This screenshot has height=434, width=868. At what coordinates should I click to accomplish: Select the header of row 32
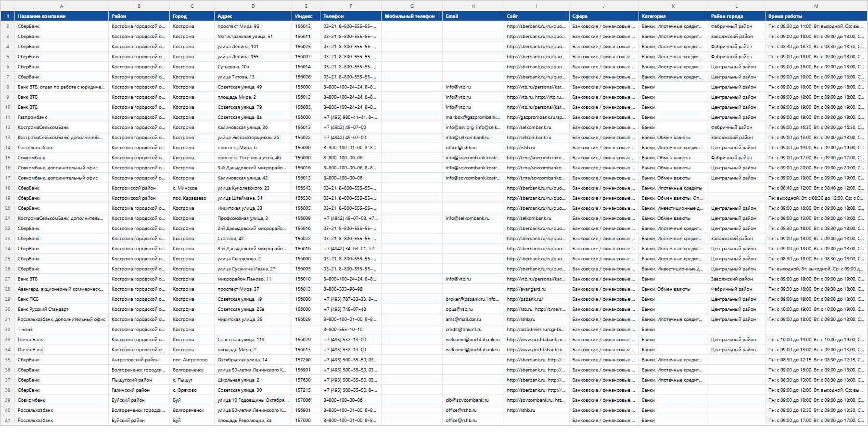[x=8, y=330]
